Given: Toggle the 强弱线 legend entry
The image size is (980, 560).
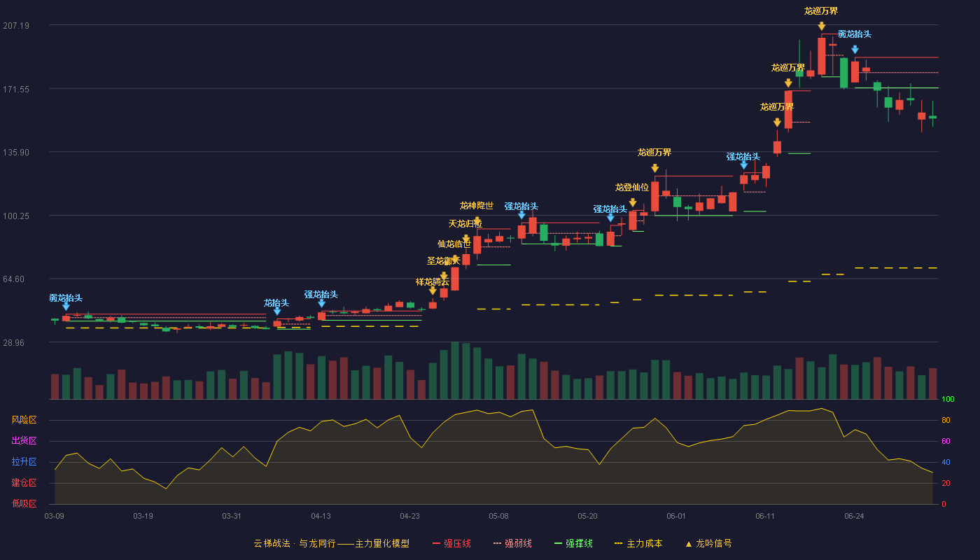Looking at the screenshot, I should (512, 543).
